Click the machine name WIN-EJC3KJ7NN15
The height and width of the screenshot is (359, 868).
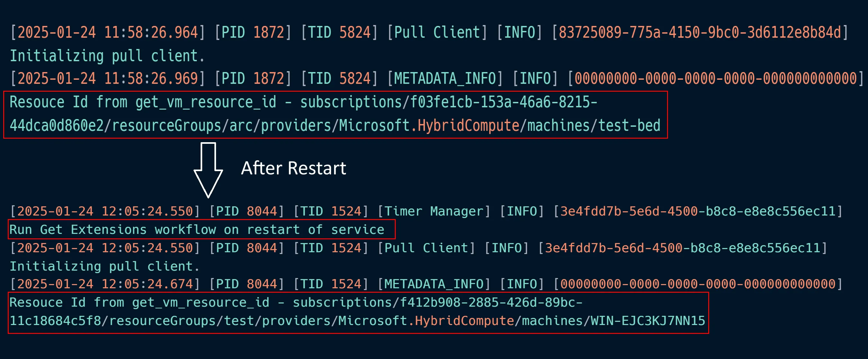(648, 321)
